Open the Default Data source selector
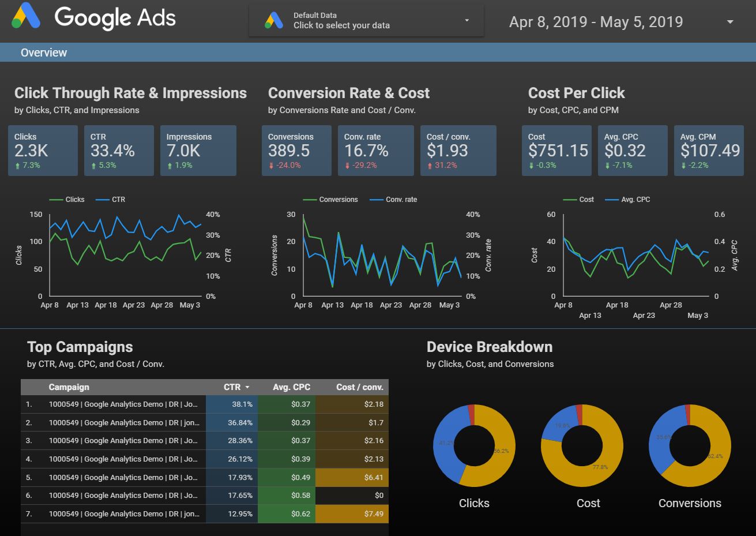The image size is (756, 536). coord(467,19)
